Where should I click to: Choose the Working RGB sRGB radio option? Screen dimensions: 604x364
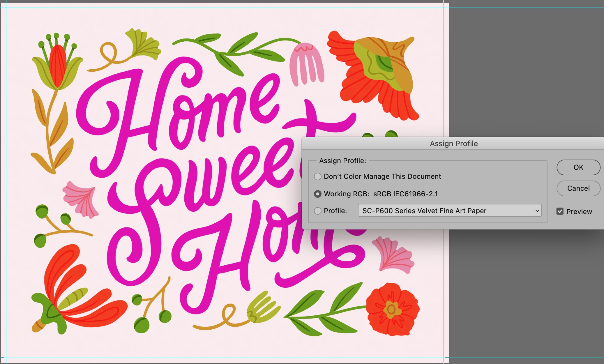pos(318,194)
